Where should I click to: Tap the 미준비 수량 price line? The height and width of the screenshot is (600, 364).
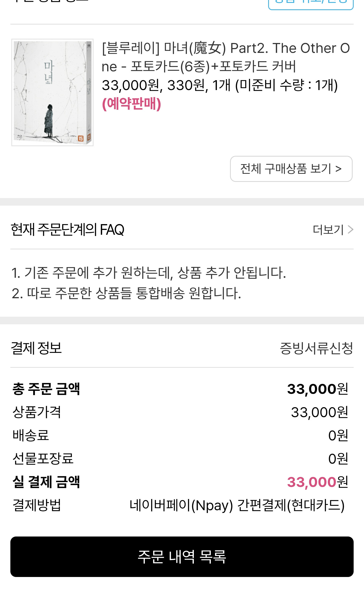point(219,85)
